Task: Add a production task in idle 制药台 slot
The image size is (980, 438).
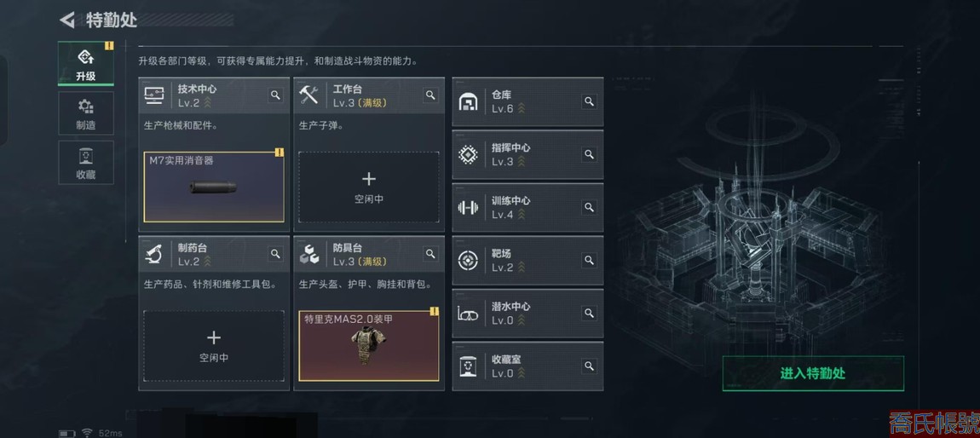Action: pos(214,345)
